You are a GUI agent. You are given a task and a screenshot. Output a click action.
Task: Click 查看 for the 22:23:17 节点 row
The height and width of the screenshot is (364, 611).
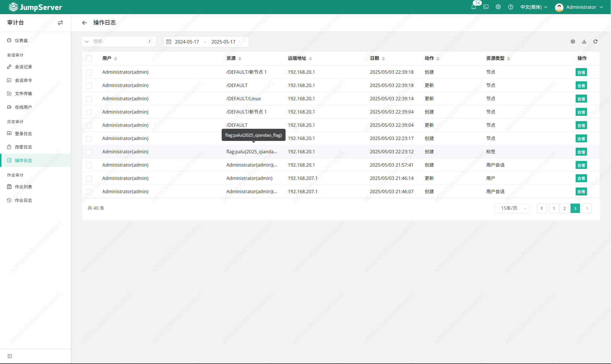581,139
